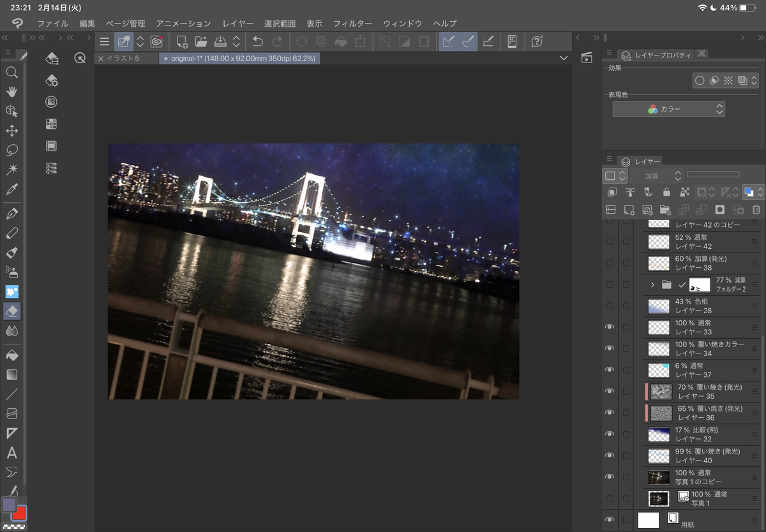Viewport: 766px width, 532px height.
Task: Open the レイヤー menu
Action: click(x=237, y=23)
